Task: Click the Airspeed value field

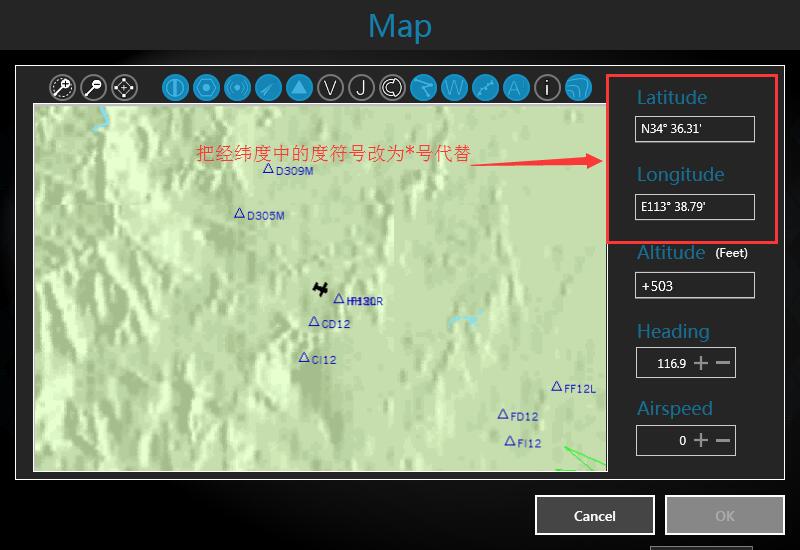Action: point(686,440)
